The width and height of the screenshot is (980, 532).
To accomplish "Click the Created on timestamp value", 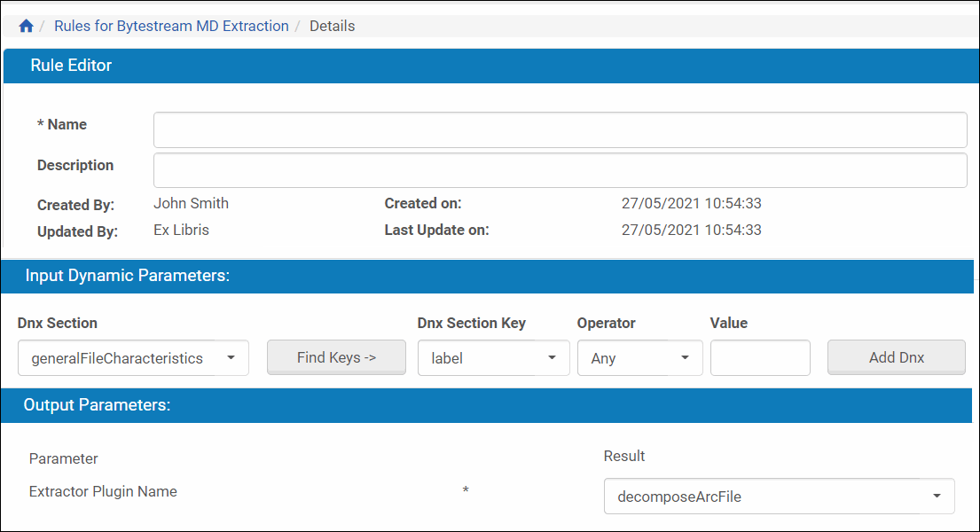I will (691, 204).
